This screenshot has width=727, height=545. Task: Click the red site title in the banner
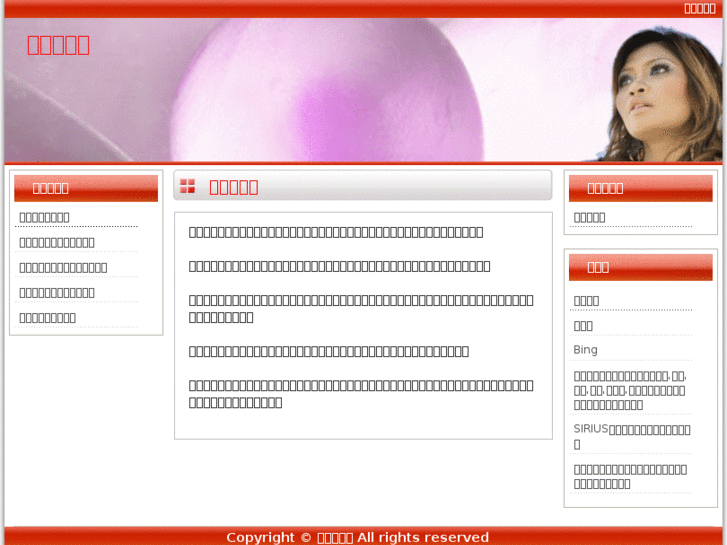[58, 45]
